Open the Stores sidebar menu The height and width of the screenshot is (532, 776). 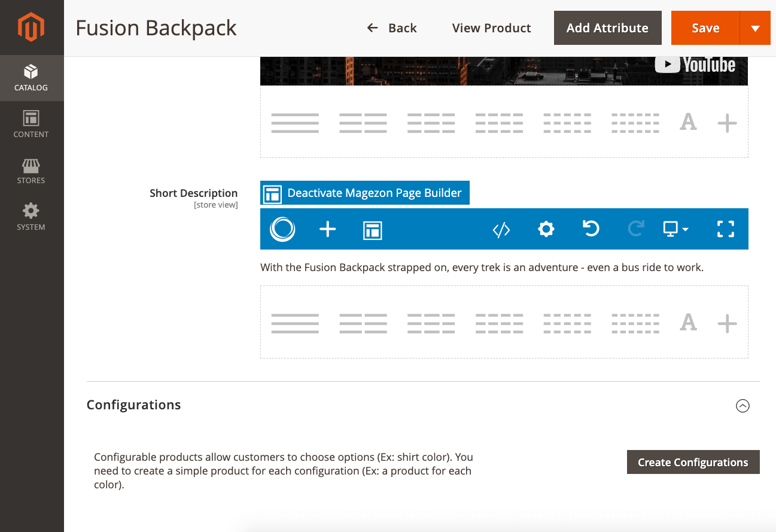point(31,171)
